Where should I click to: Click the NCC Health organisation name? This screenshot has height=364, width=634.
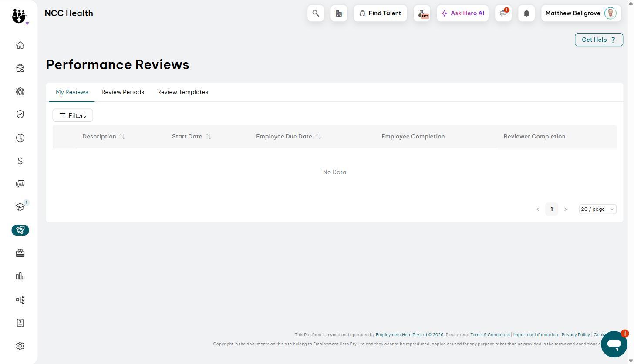click(69, 13)
